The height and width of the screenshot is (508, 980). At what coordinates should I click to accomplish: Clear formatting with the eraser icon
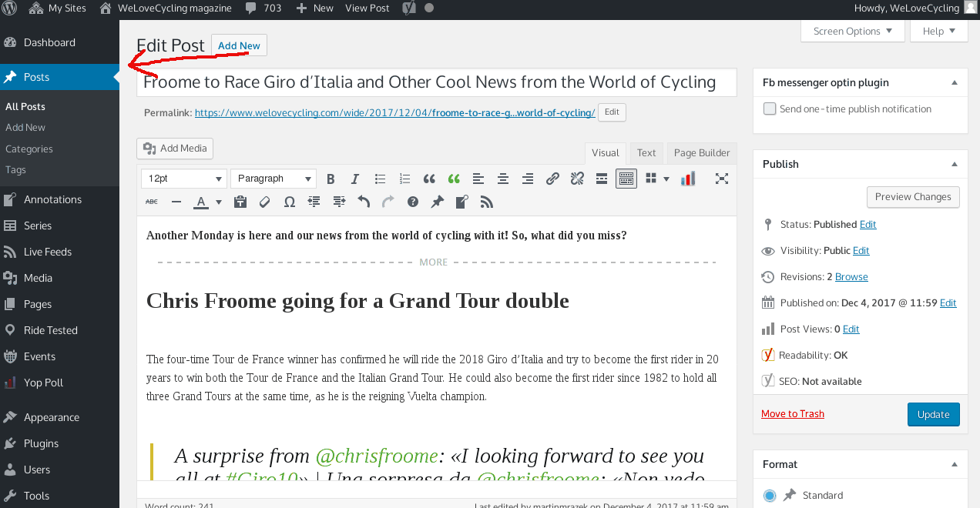(265, 202)
